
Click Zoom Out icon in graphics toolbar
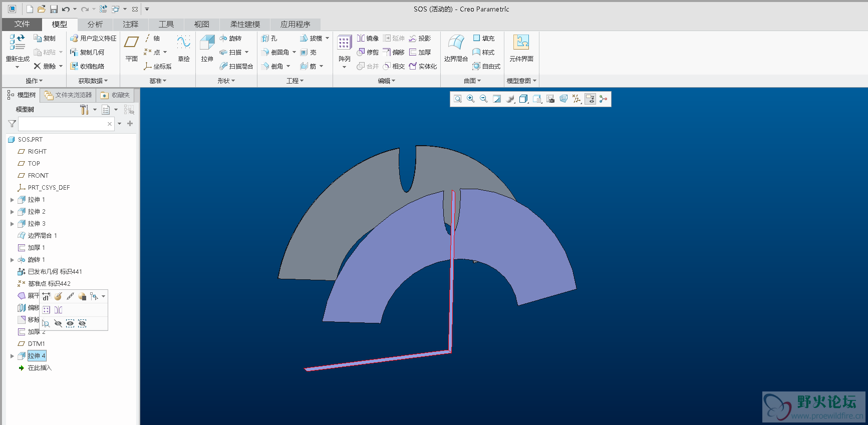point(484,99)
